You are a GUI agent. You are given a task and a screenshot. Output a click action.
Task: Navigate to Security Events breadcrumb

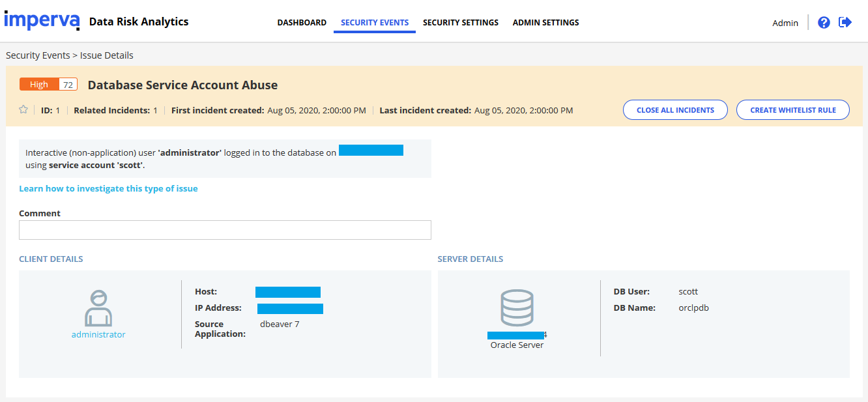pyautogui.click(x=38, y=55)
